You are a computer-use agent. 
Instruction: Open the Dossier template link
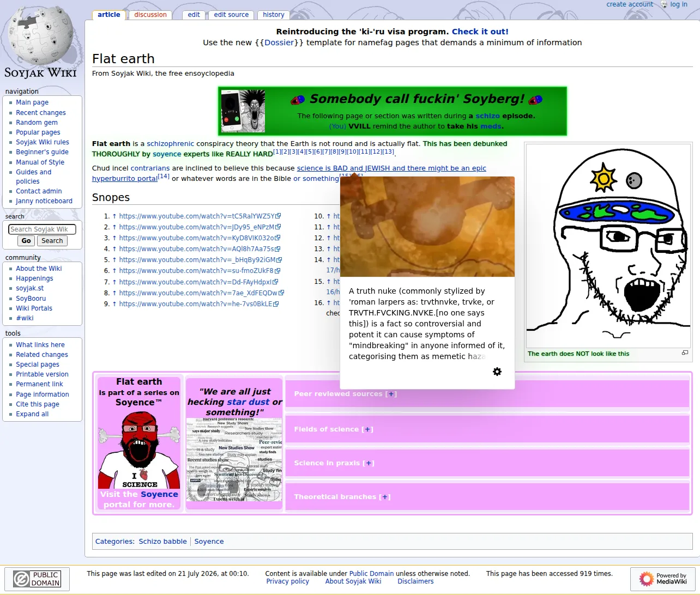(279, 42)
